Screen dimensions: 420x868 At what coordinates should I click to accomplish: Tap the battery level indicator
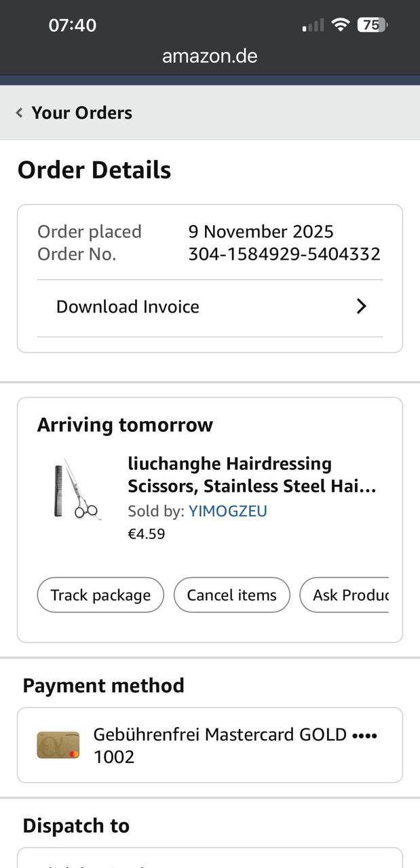tap(372, 25)
